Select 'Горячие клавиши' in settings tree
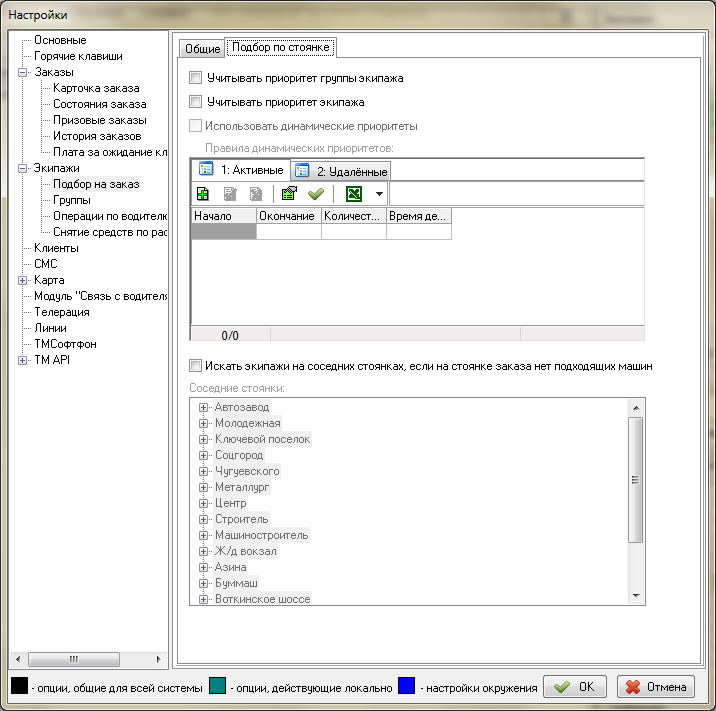716x711 pixels. [x=78, y=56]
